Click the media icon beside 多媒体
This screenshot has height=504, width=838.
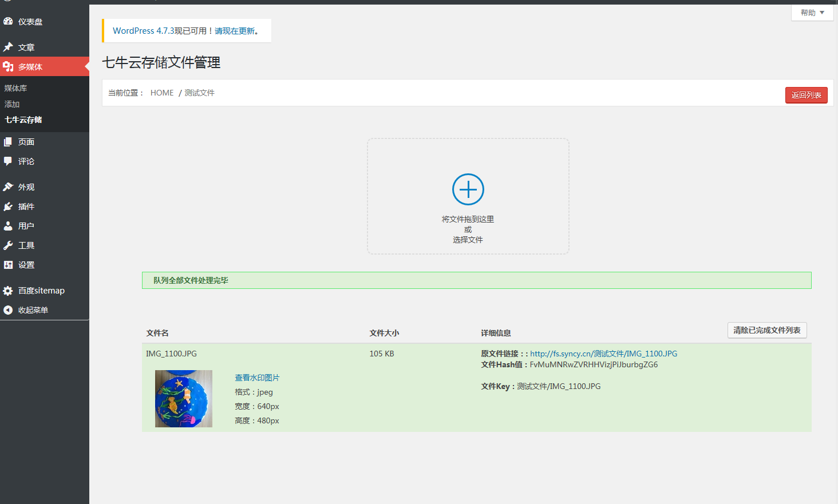(x=8, y=67)
